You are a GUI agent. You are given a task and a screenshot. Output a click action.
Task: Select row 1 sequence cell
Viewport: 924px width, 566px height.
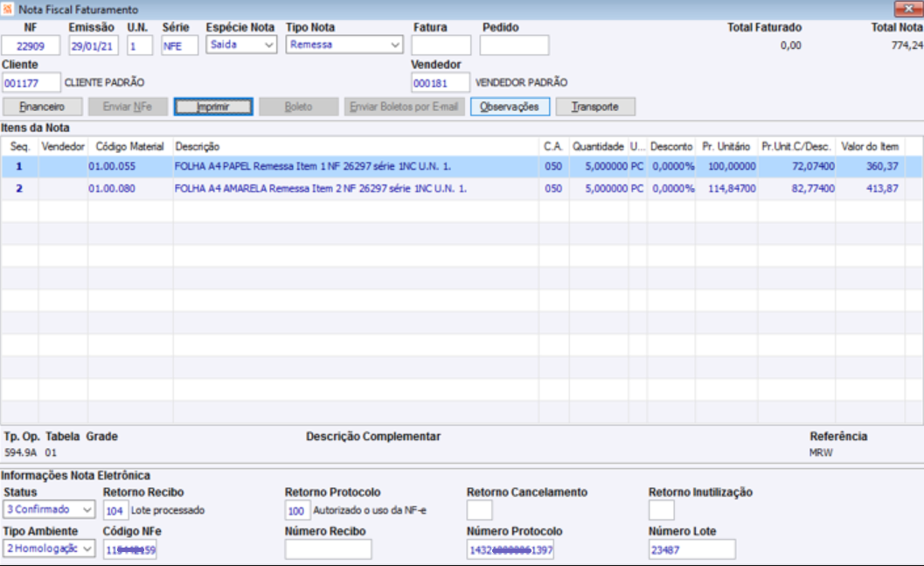point(19,167)
